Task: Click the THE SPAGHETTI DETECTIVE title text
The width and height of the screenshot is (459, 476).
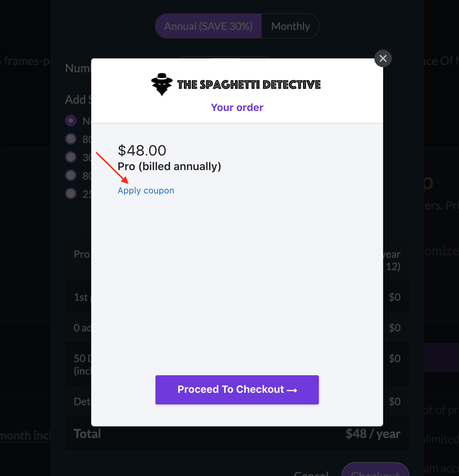Action: [x=249, y=85]
